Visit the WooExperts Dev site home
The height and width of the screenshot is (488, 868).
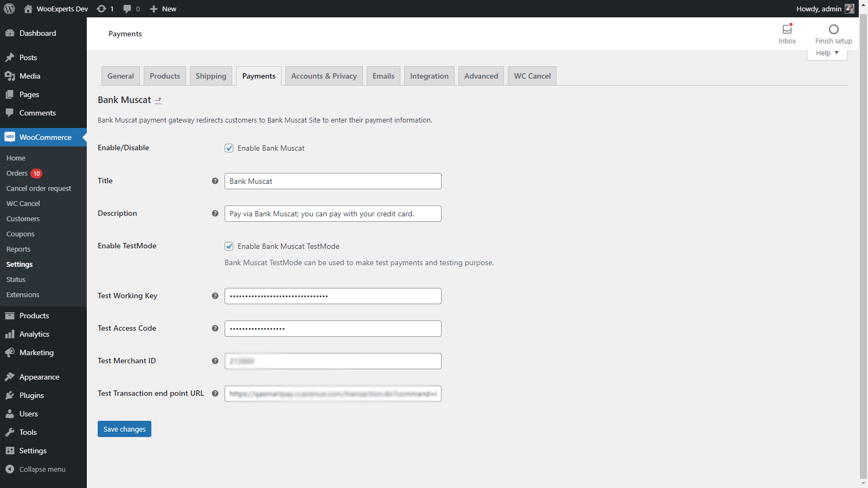56,9
